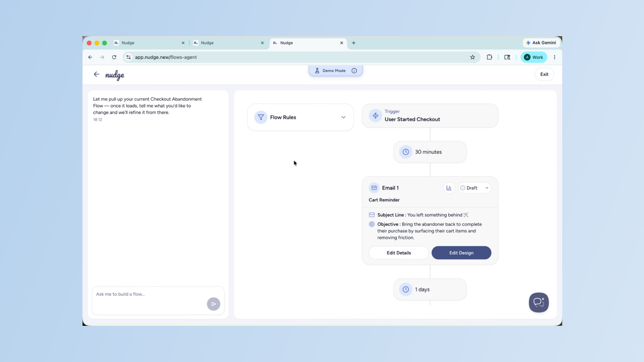Click the site information icon in address bar

(x=128, y=57)
